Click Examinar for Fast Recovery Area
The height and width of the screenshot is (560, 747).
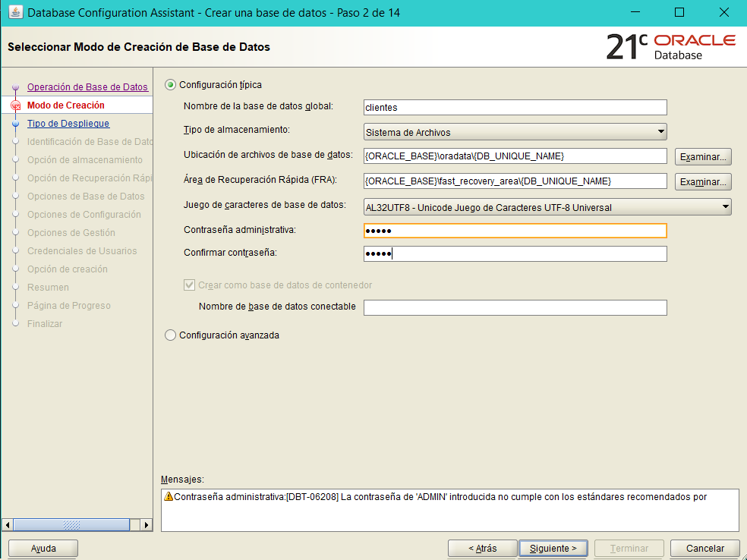pyautogui.click(x=703, y=182)
